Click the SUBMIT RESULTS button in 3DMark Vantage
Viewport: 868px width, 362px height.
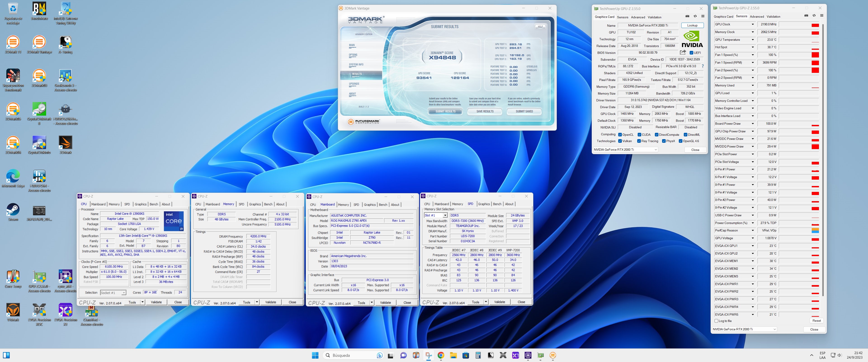pos(445,111)
